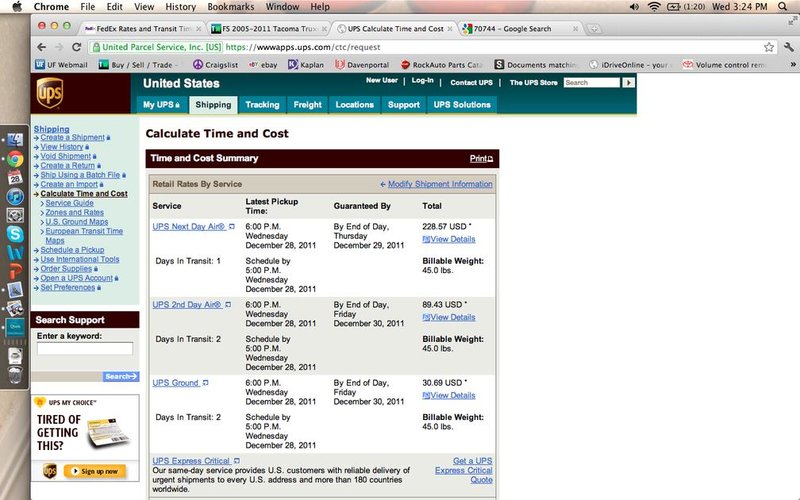
Task: Select the UPS Locations tab
Action: click(355, 105)
